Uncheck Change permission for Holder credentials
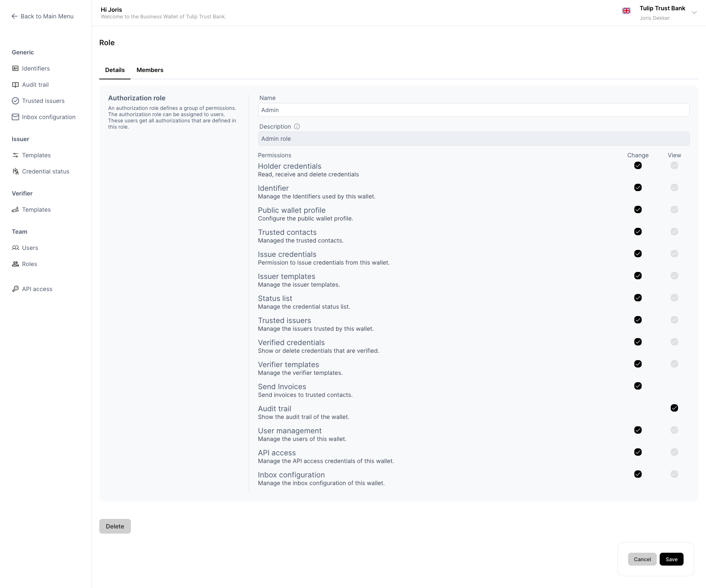706x588 pixels. click(x=638, y=165)
